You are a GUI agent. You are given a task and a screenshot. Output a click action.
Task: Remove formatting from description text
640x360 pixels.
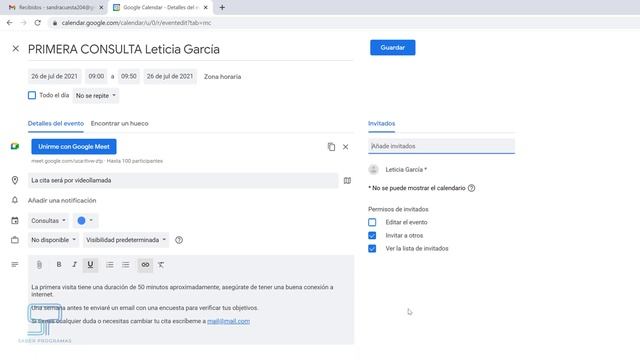coord(161,265)
